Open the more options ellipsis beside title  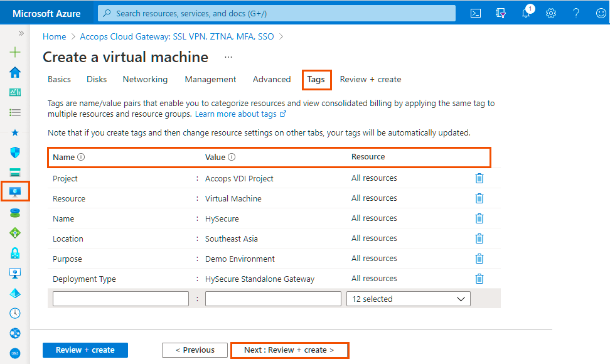click(228, 57)
